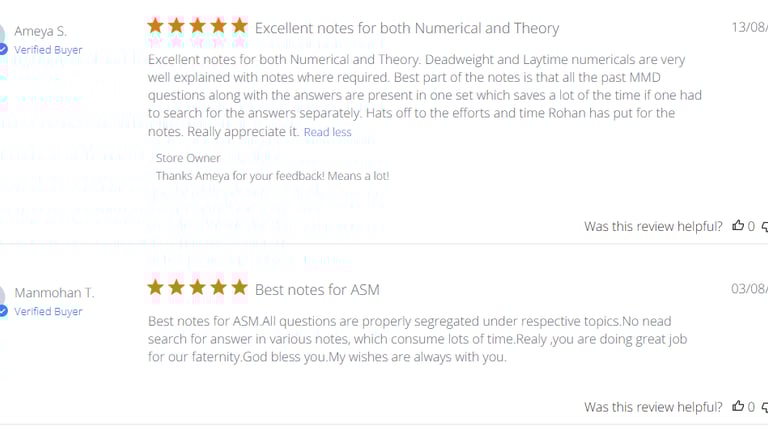The height and width of the screenshot is (431, 768).
Task: Open reviewer name Manmohan T.
Action: (54, 293)
